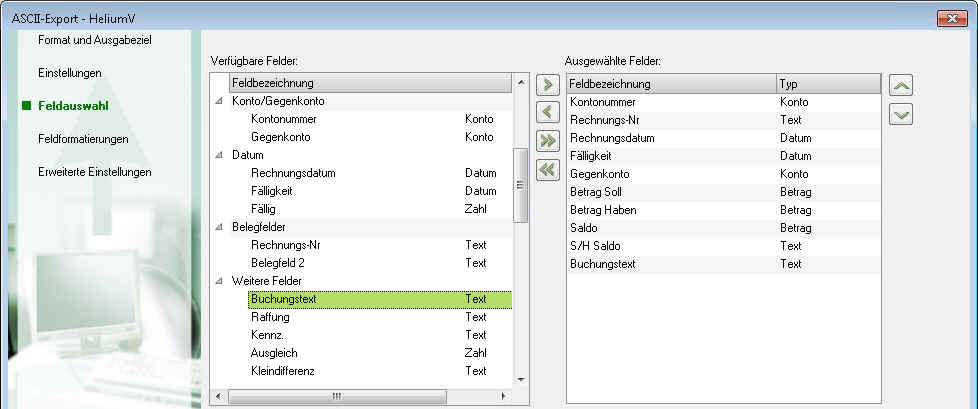The height and width of the screenshot is (409, 978).
Task: Click the Typ column header
Action: (x=827, y=84)
